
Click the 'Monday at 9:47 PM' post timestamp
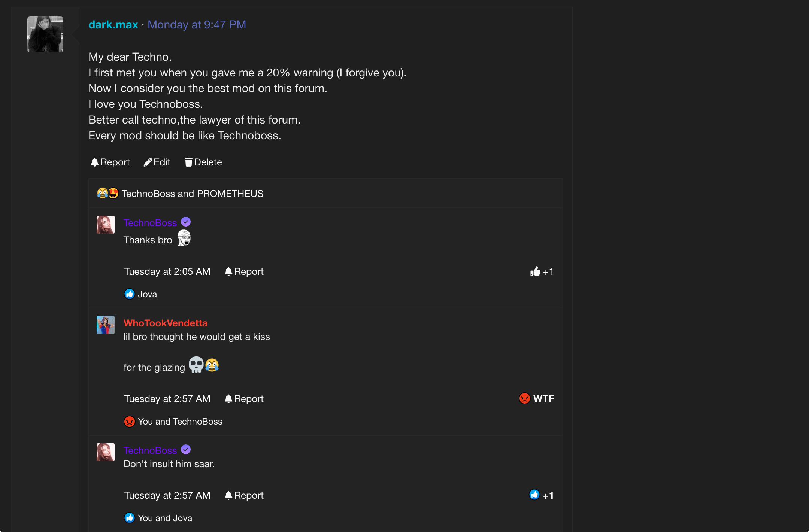pyautogui.click(x=197, y=25)
